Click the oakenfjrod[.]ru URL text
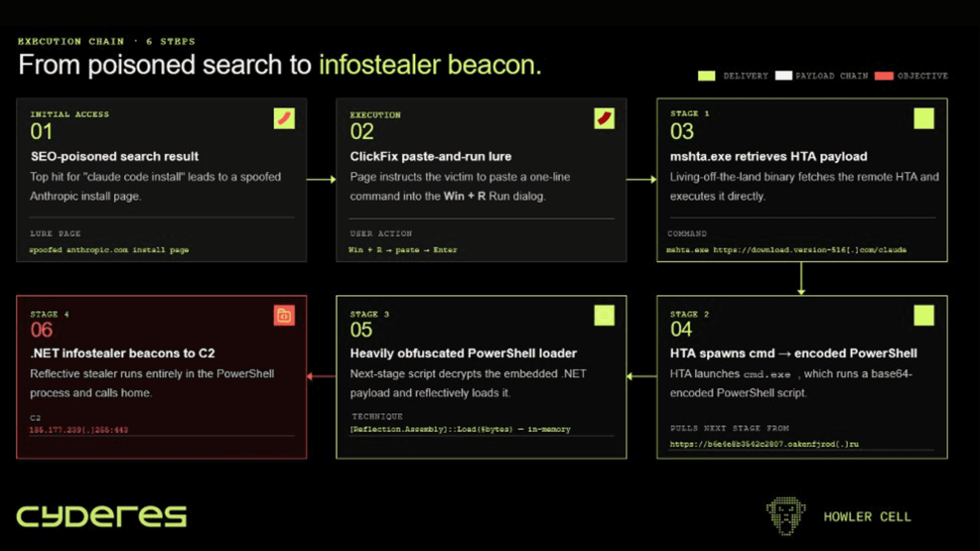Screen dimensions: 980x551 (764, 444)
